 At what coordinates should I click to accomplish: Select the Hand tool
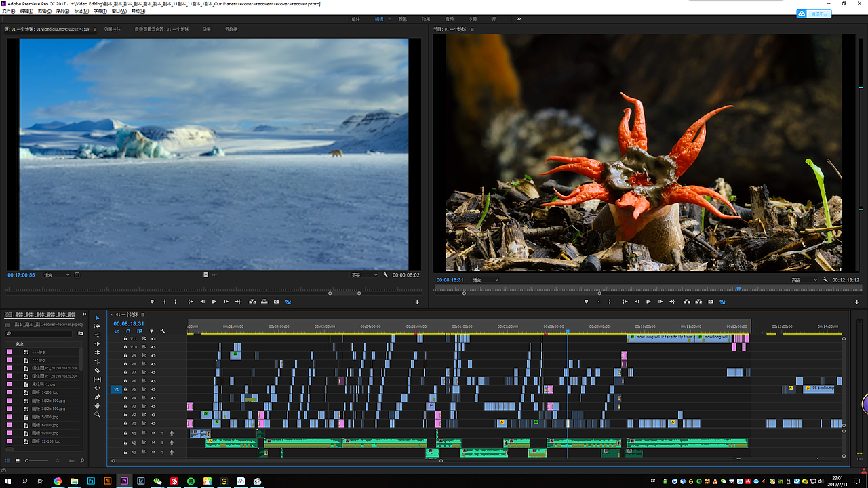[97, 405]
